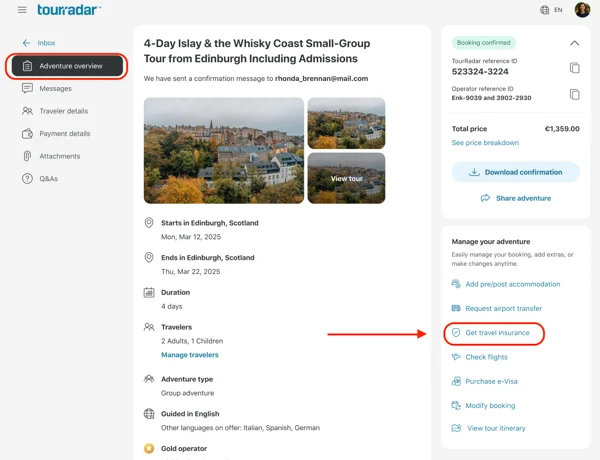Image resolution: width=600 pixels, height=460 pixels.
Task: Go to Traveler details
Action: click(x=64, y=111)
